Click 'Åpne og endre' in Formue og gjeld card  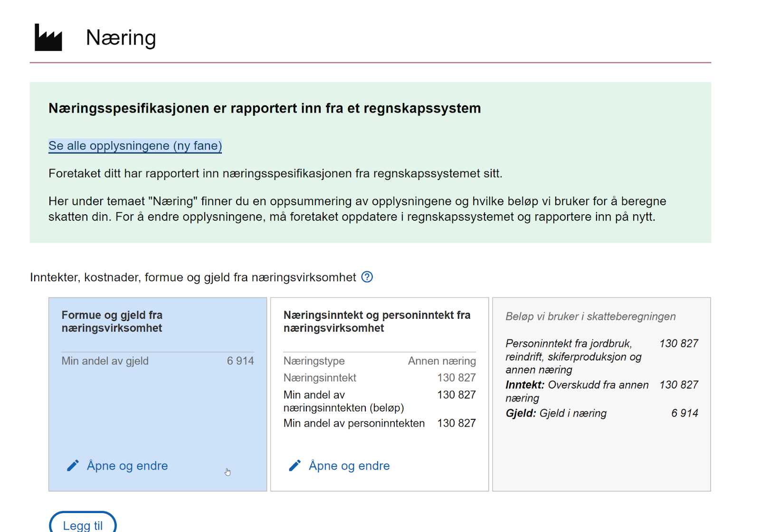127,465
